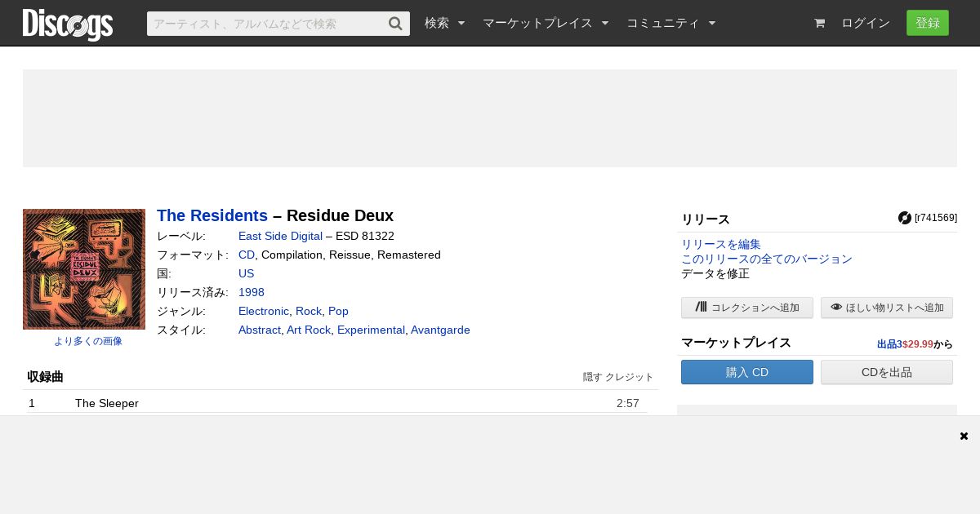Open the Experimental style link

click(x=371, y=330)
